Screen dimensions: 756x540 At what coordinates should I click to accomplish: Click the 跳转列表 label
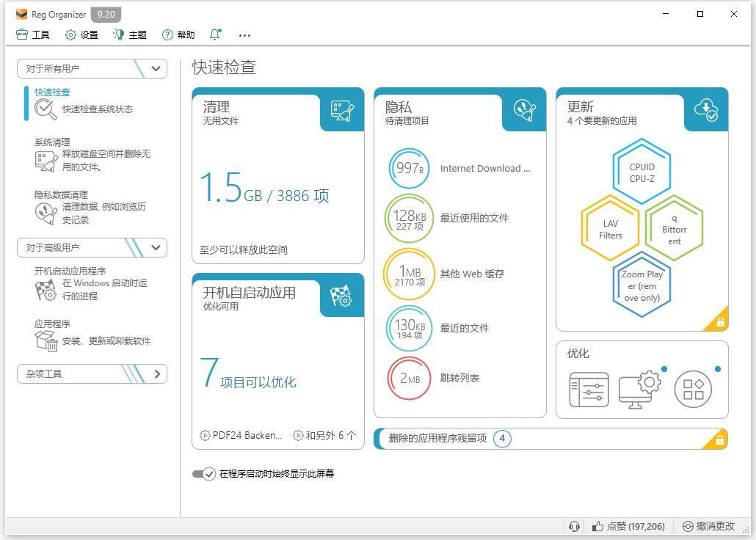click(459, 378)
